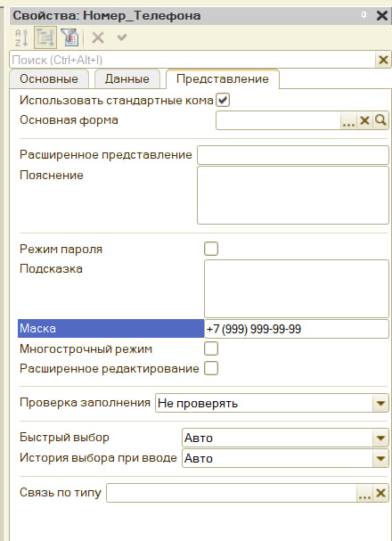
Task: Pin the properties panel
Action: [x=363, y=15]
